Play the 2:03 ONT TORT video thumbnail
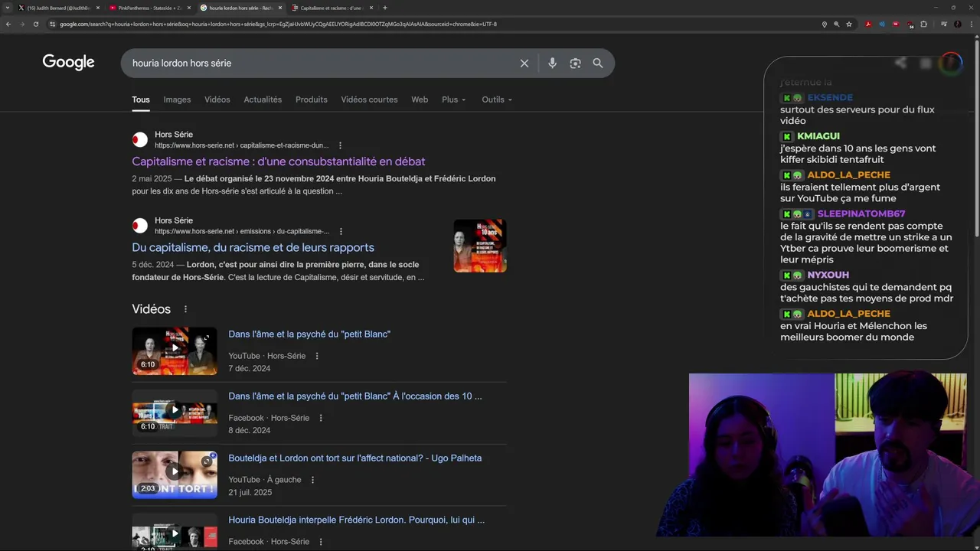 (x=175, y=475)
